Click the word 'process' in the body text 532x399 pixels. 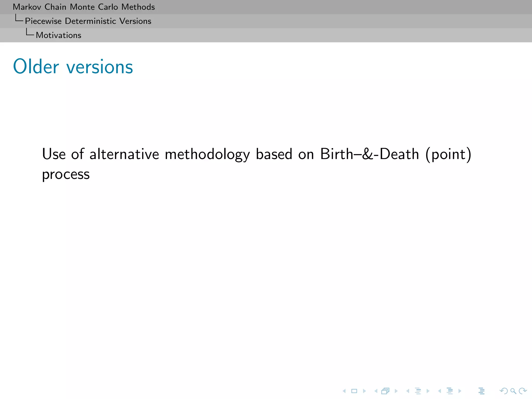point(66,174)
